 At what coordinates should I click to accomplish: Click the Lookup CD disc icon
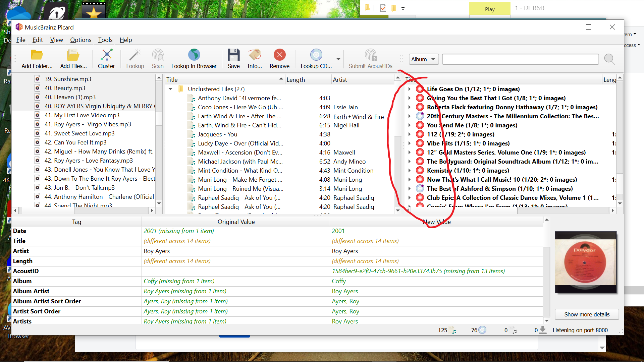pyautogui.click(x=316, y=55)
